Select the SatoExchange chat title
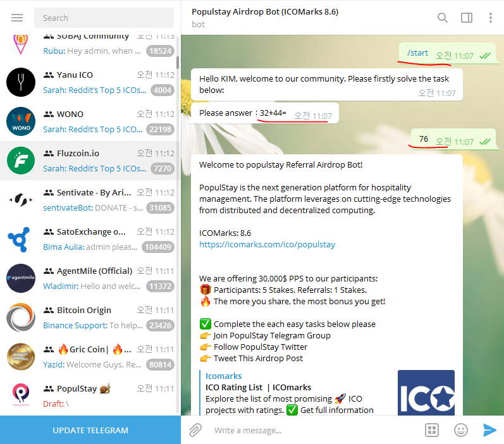504x444 pixels. [91, 232]
